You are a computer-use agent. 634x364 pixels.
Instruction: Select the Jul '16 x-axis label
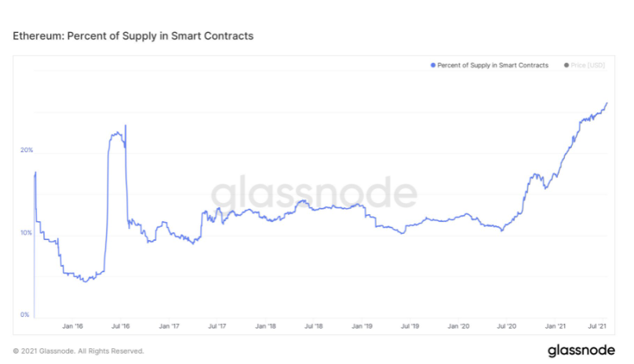[121, 325]
